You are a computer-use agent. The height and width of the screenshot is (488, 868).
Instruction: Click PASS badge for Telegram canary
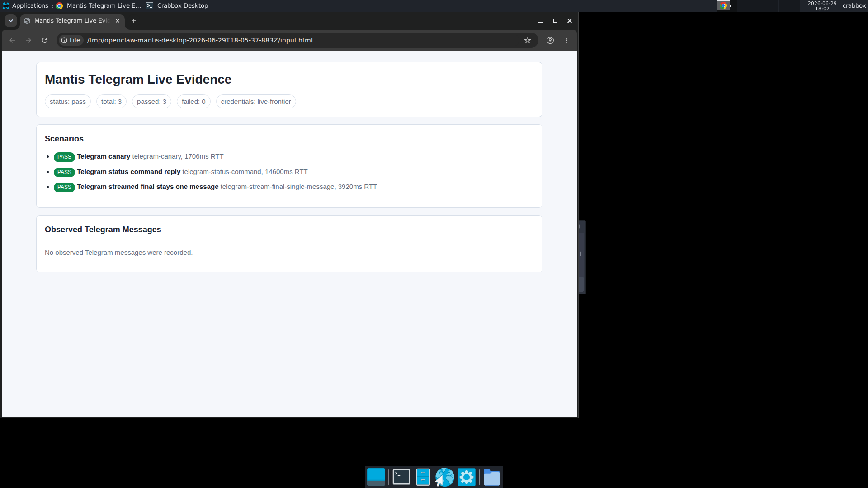[x=64, y=157]
